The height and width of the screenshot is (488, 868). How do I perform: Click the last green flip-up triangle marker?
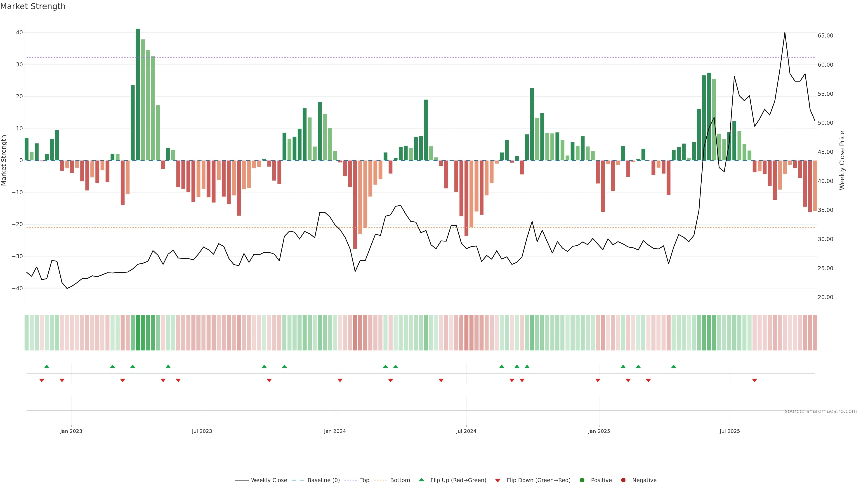click(x=674, y=366)
